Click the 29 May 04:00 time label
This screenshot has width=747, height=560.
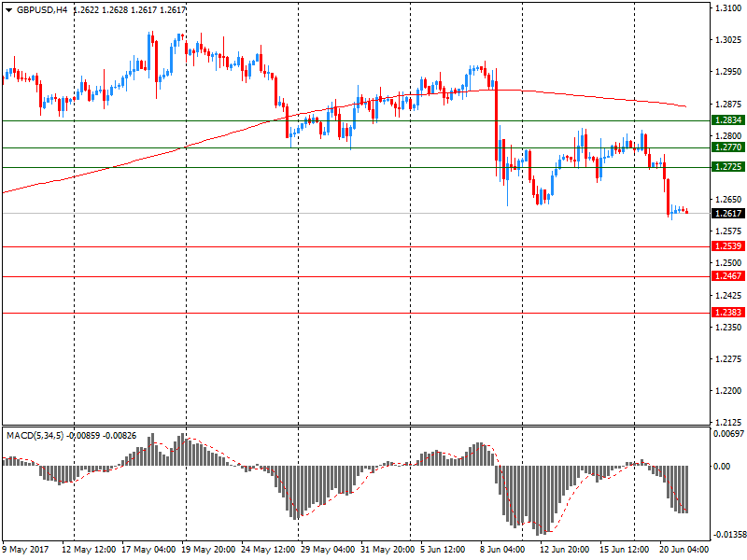[x=328, y=550]
